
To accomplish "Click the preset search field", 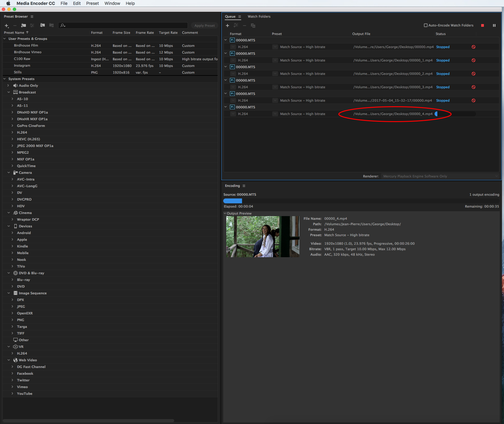I will click(x=122, y=26).
